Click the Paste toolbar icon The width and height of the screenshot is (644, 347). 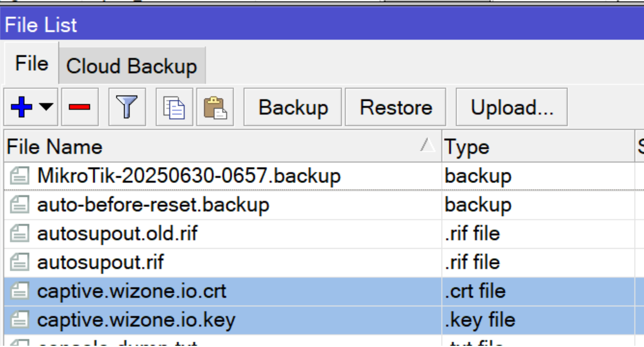click(x=215, y=107)
